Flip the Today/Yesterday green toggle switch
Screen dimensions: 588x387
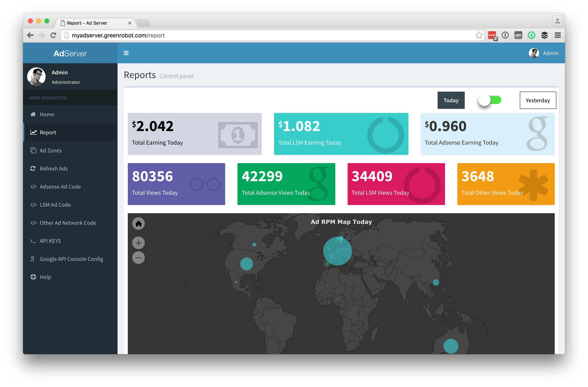click(x=490, y=100)
